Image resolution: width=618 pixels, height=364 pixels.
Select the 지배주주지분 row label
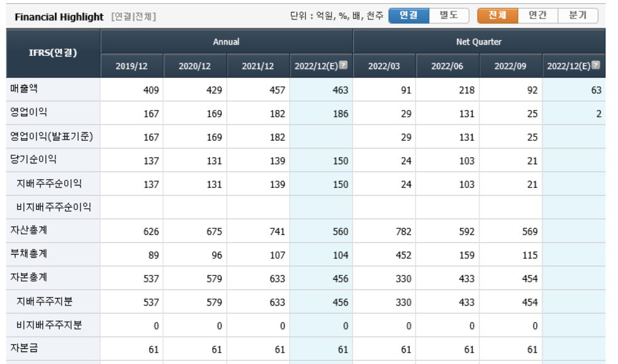[x=44, y=301]
